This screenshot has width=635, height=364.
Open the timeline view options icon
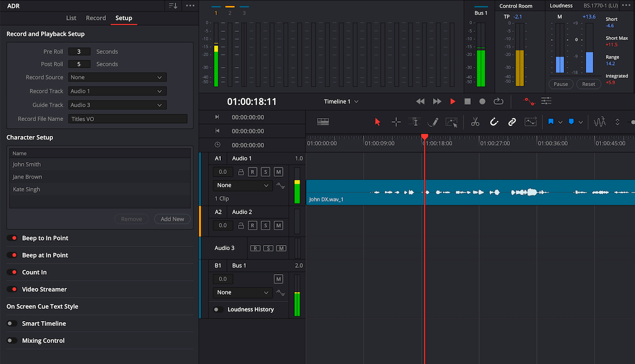pyautogui.click(x=323, y=122)
